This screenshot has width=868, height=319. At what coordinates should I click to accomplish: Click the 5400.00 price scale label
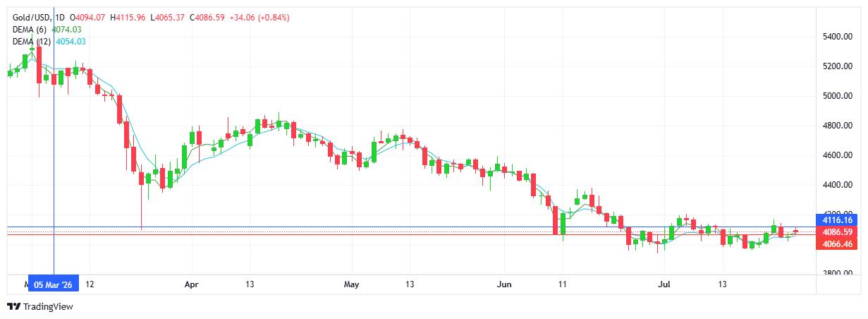[x=837, y=37]
